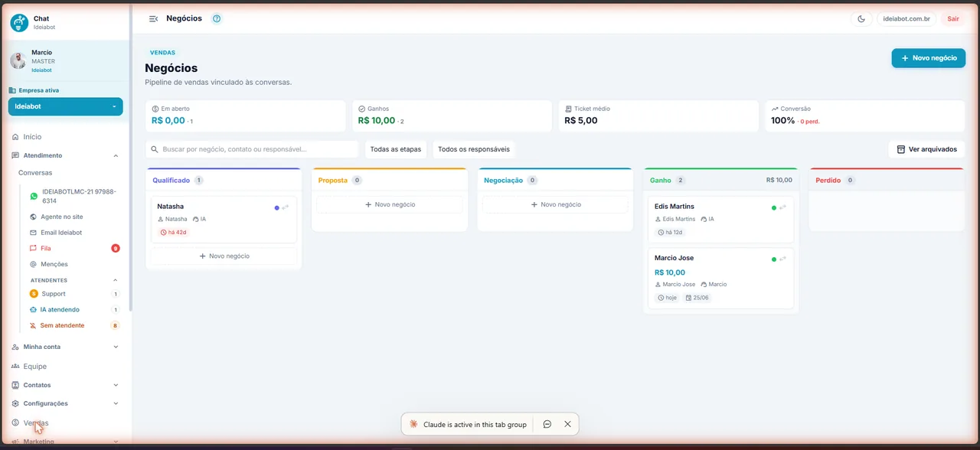
Task: Open the ideiabot.com.br link
Action: pos(906,19)
